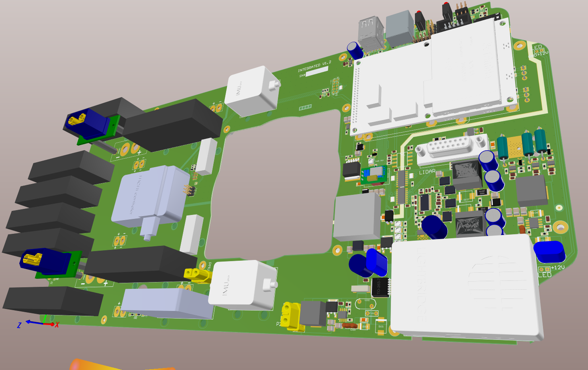
Task: Click the "LIDAR" silkscreen label
Action: 427,172
